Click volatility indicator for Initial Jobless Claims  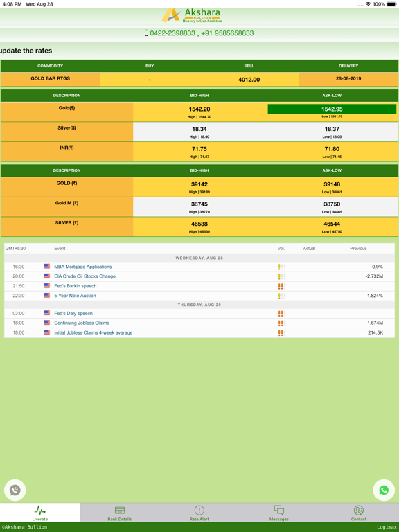pos(282,333)
